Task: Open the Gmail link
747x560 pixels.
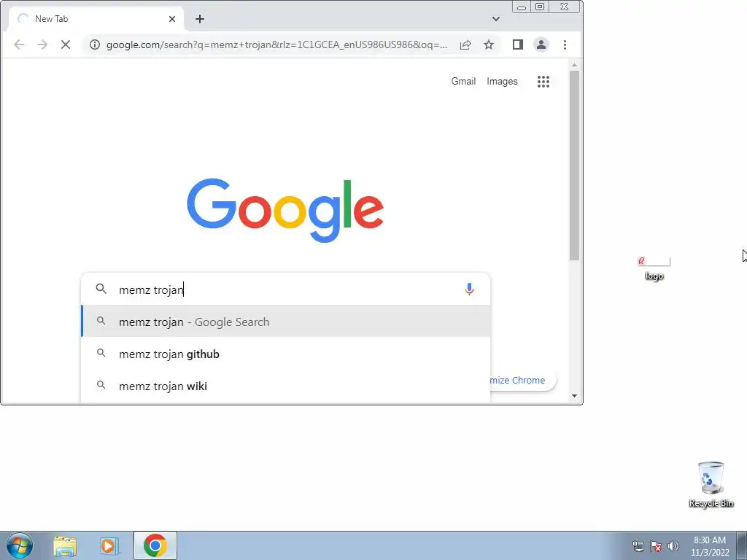Action: pos(463,82)
